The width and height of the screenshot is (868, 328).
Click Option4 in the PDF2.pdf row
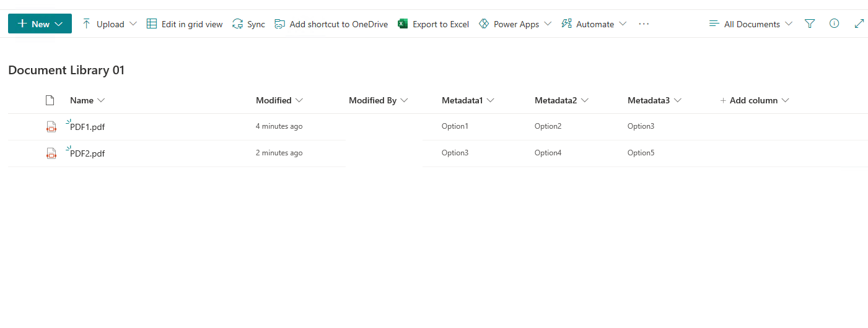[x=548, y=153]
